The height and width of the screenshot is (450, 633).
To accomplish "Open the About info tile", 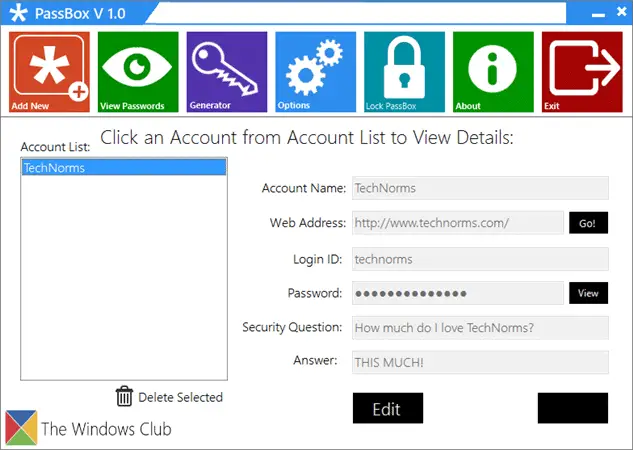I will tap(493, 72).
